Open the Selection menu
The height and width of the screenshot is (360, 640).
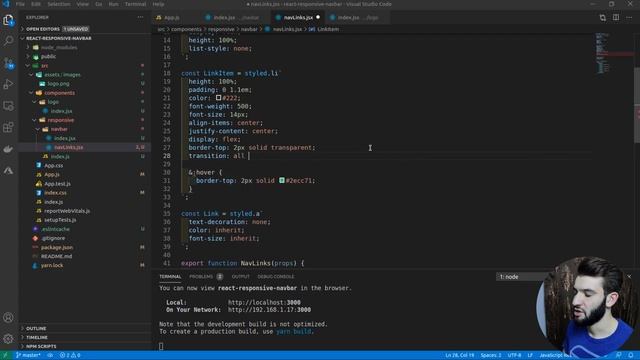click(59, 4)
